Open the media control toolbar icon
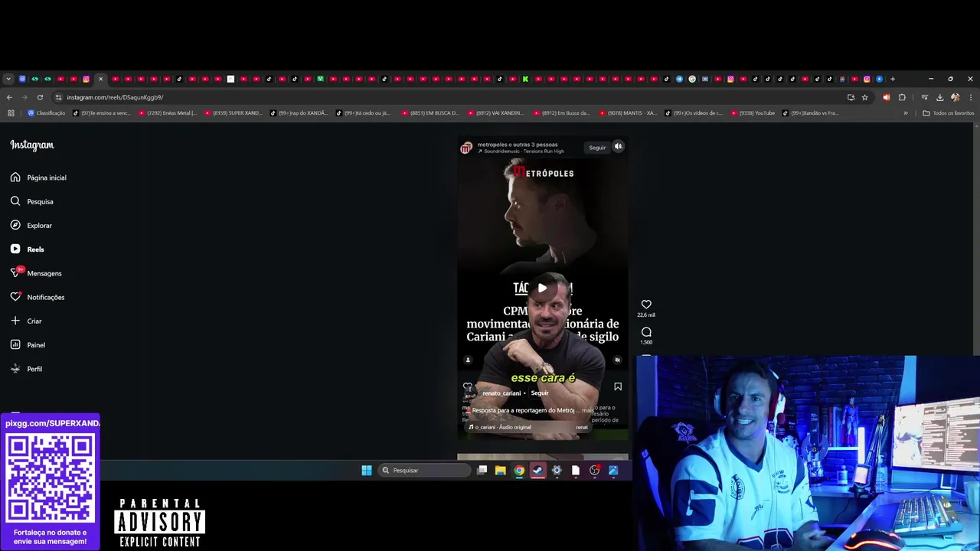The image size is (980, 551). (x=925, y=97)
